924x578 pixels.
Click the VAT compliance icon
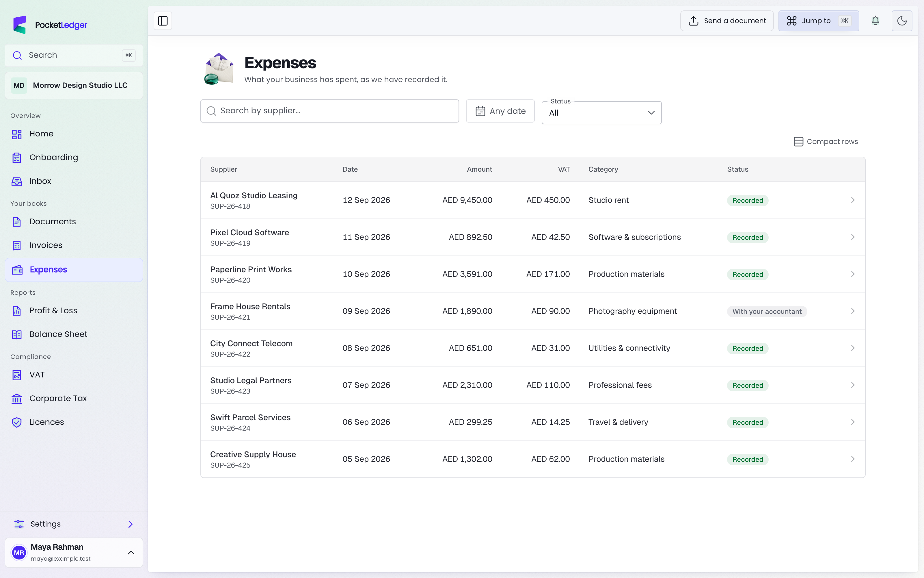tap(17, 375)
